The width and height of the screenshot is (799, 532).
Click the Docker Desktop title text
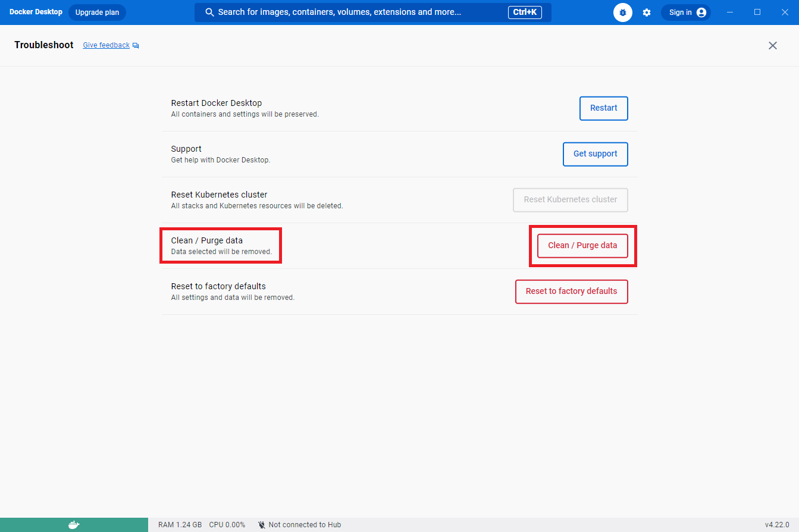[36, 12]
